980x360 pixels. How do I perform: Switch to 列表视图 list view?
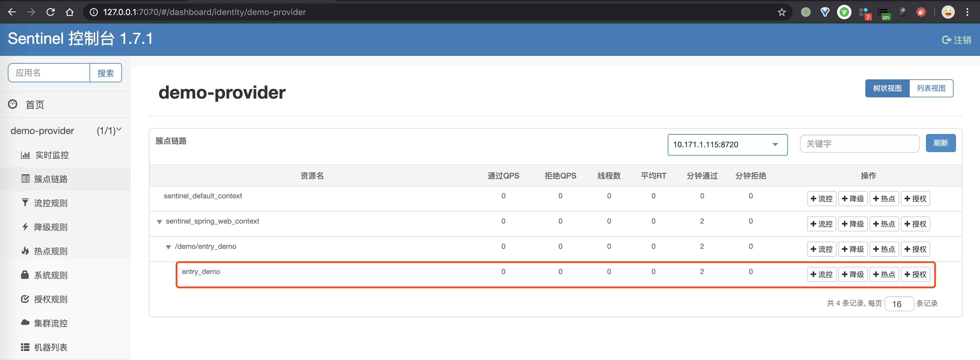(x=931, y=88)
